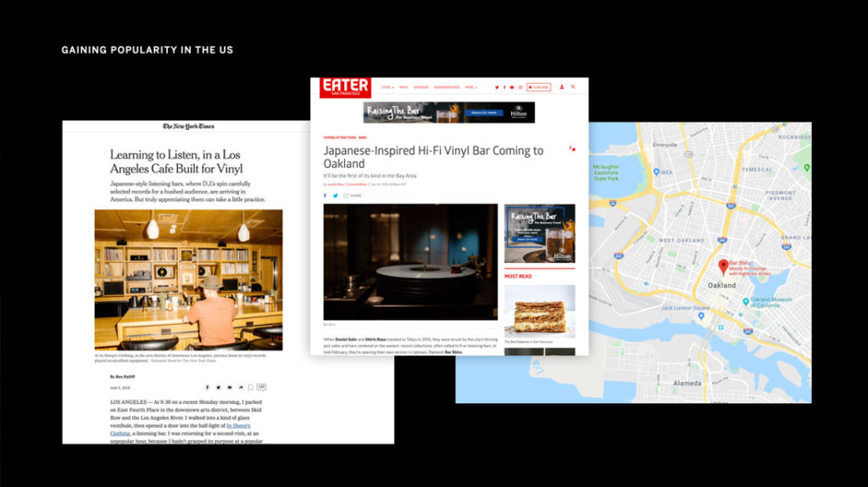
Task: Click The New York Times masthead logo
Action: 188,126
